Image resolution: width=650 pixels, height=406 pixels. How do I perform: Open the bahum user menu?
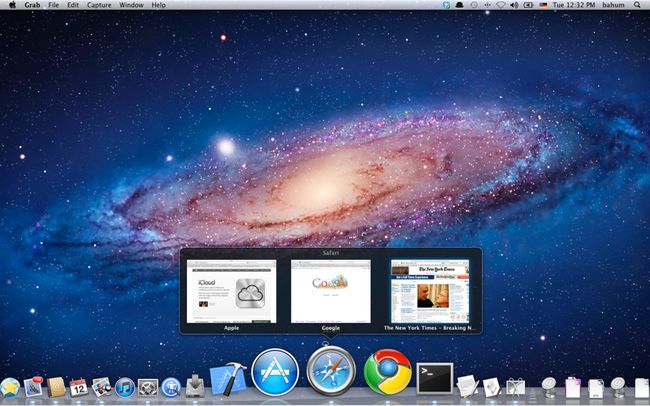pyautogui.click(x=613, y=5)
